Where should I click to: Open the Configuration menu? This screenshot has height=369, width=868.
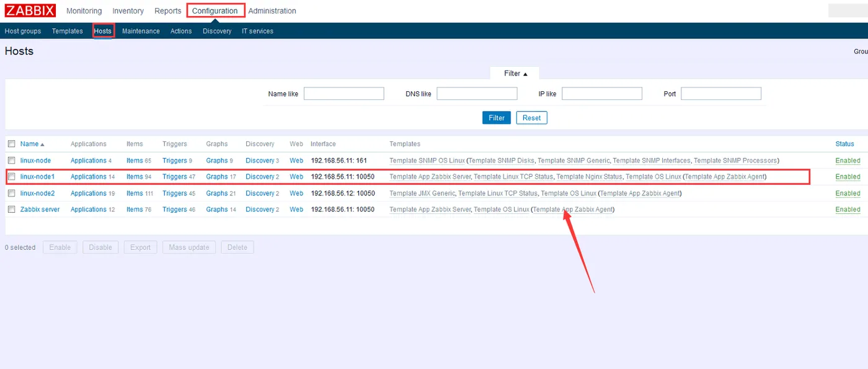point(215,11)
